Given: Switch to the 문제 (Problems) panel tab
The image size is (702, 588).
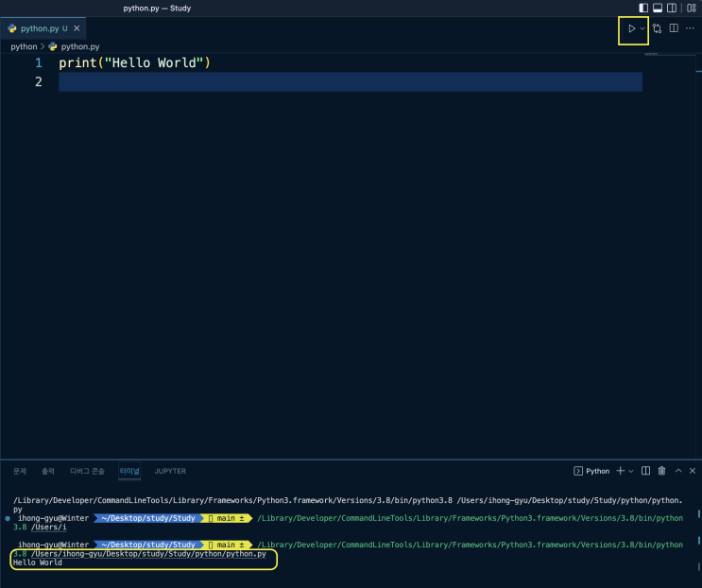Looking at the screenshot, I should pos(20,471).
